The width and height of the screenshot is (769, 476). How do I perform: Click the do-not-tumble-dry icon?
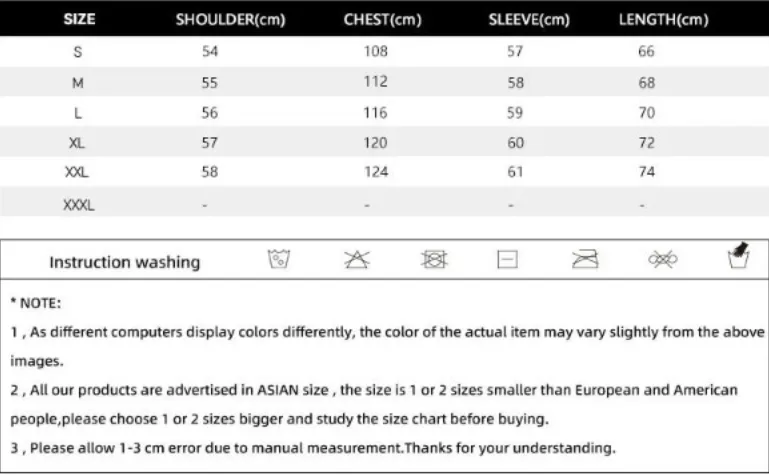434,259
